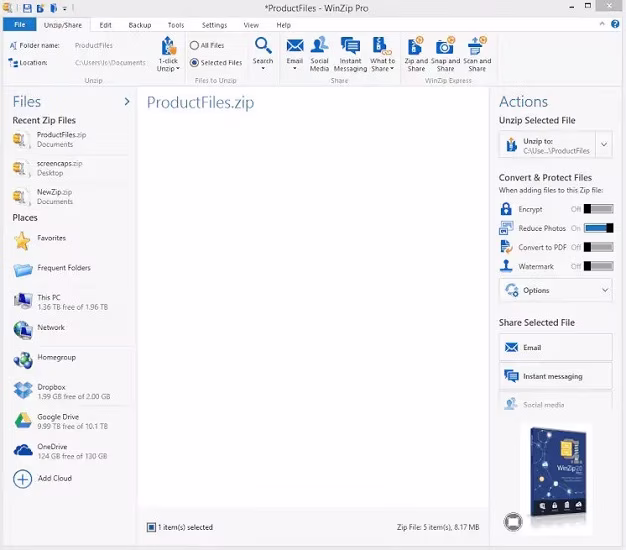Click the Help question mark icon
626x550 pixels.
coord(615,24)
